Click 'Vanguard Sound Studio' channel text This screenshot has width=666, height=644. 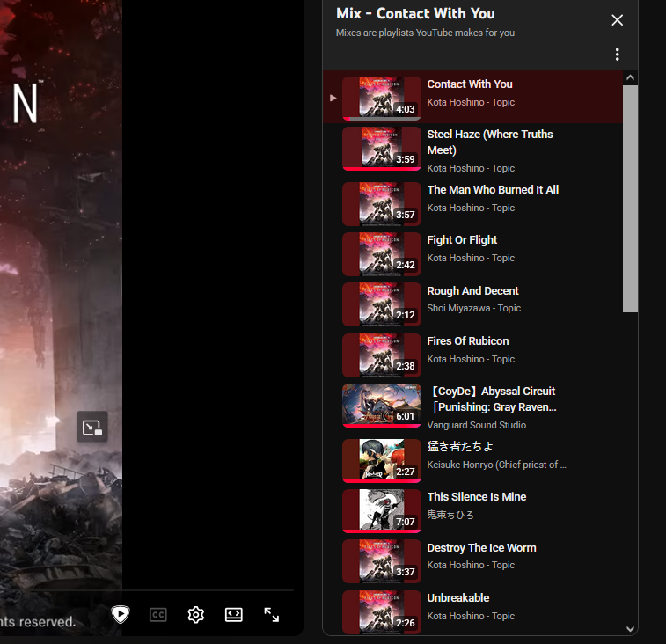(x=477, y=425)
